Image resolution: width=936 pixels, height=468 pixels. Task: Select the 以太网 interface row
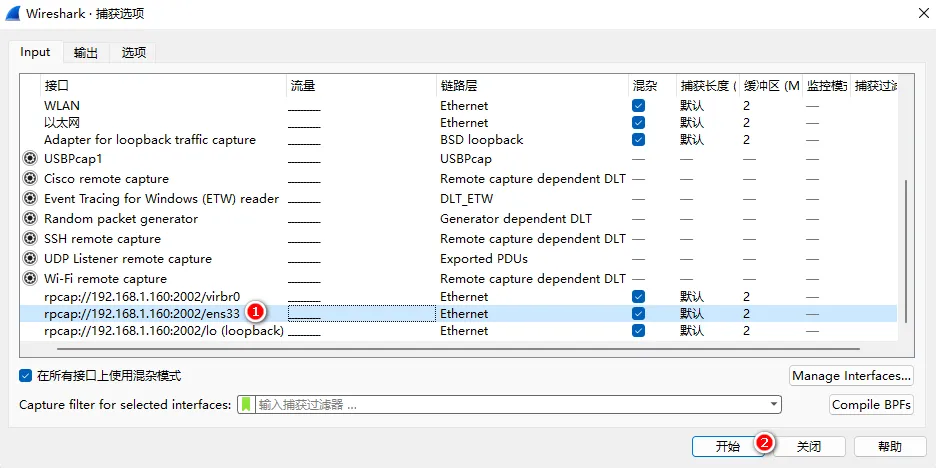click(458, 122)
